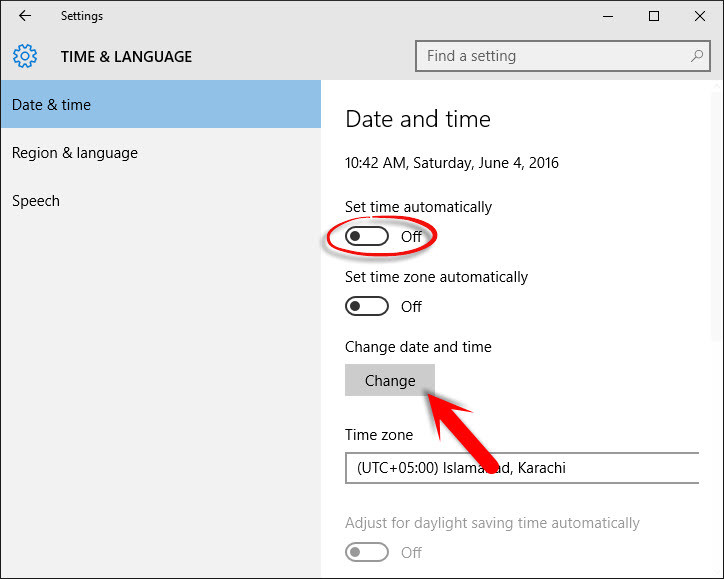Toggle Set time zone automatically switch
The width and height of the screenshot is (724, 579).
367,306
